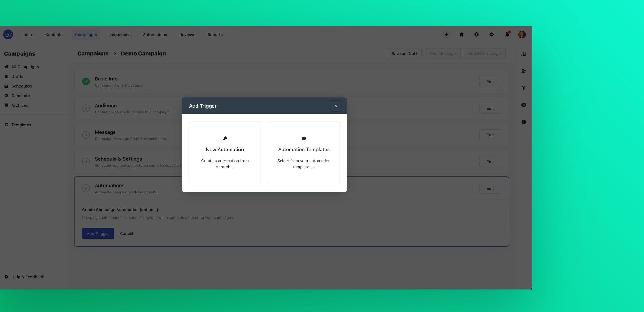Click the contact assignment icon in right sidebar
The height and width of the screenshot is (312, 644).
[x=523, y=71]
